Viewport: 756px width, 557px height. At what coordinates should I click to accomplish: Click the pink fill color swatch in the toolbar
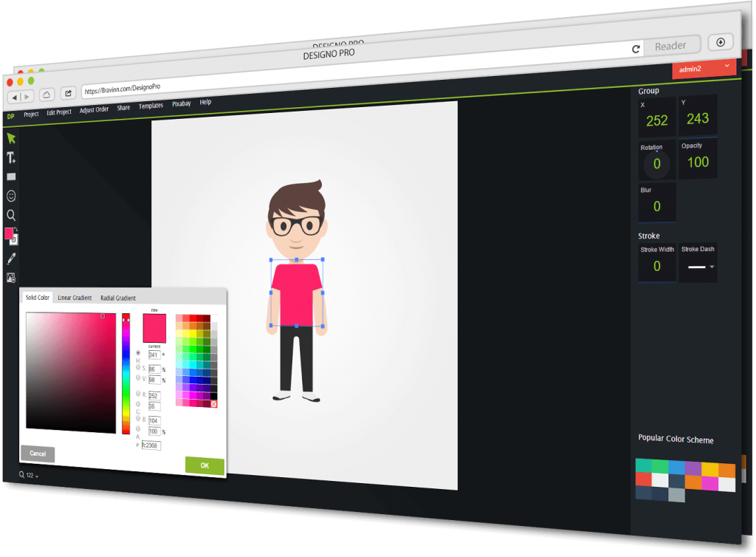click(9, 233)
